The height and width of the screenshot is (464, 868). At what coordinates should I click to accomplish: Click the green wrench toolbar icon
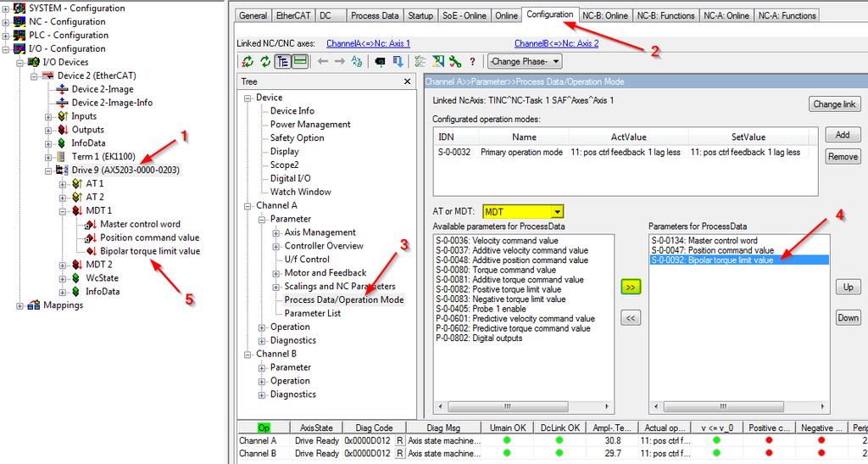click(455, 61)
